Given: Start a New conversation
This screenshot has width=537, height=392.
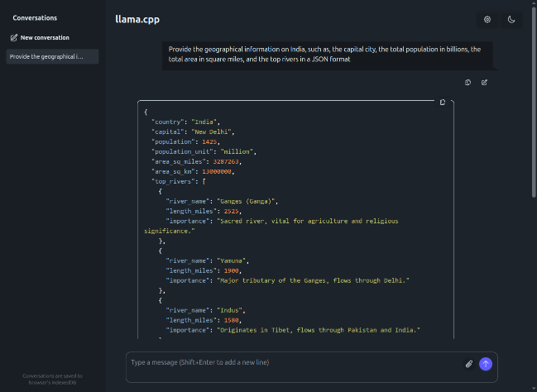Looking at the screenshot, I should click(45, 37).
